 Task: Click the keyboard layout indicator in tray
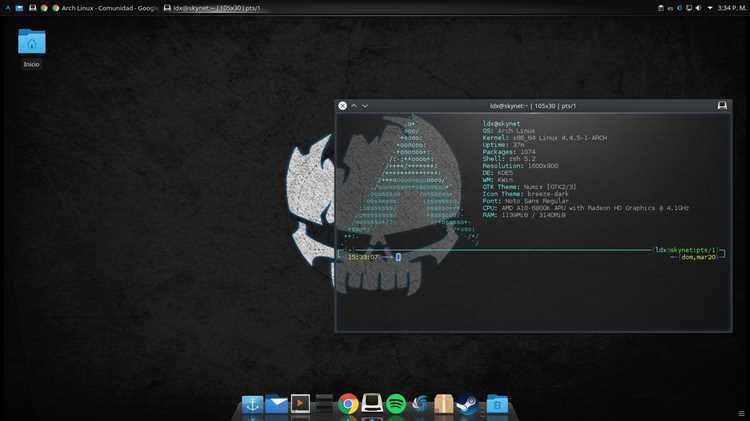click(670, 8)
